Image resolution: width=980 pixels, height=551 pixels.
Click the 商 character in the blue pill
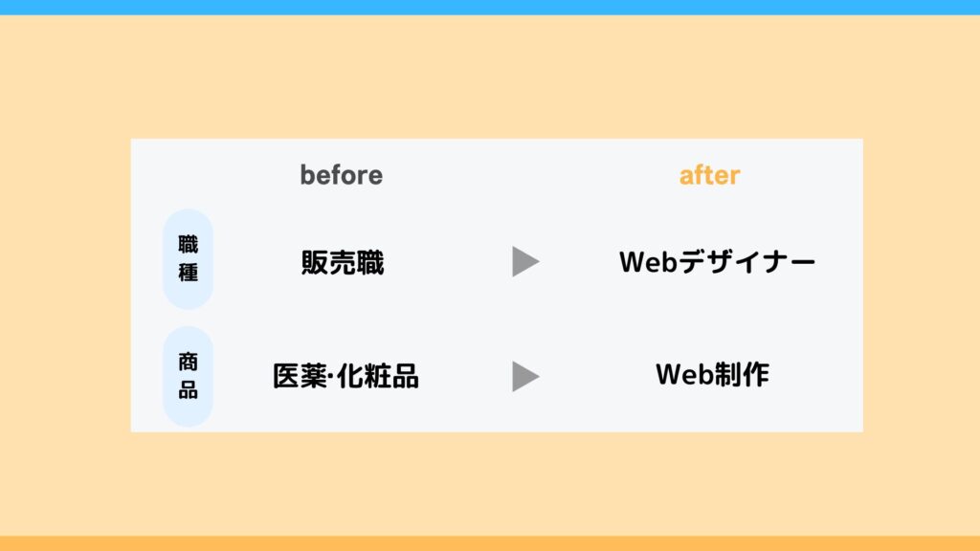pos(189,362)
